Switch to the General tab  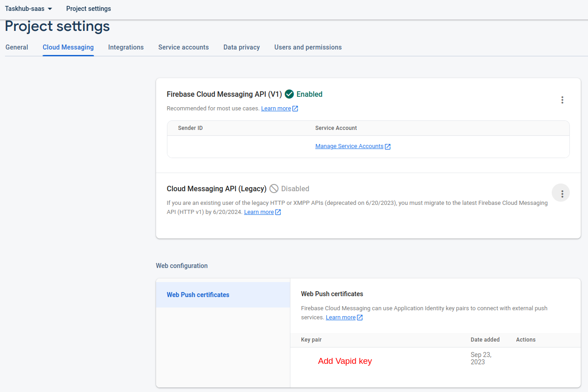17,47
